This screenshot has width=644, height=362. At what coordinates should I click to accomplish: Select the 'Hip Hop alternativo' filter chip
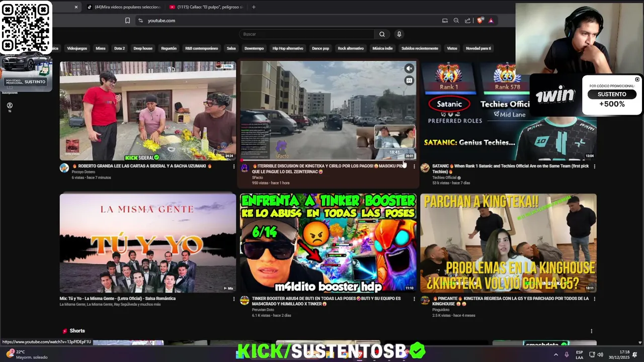288,48
